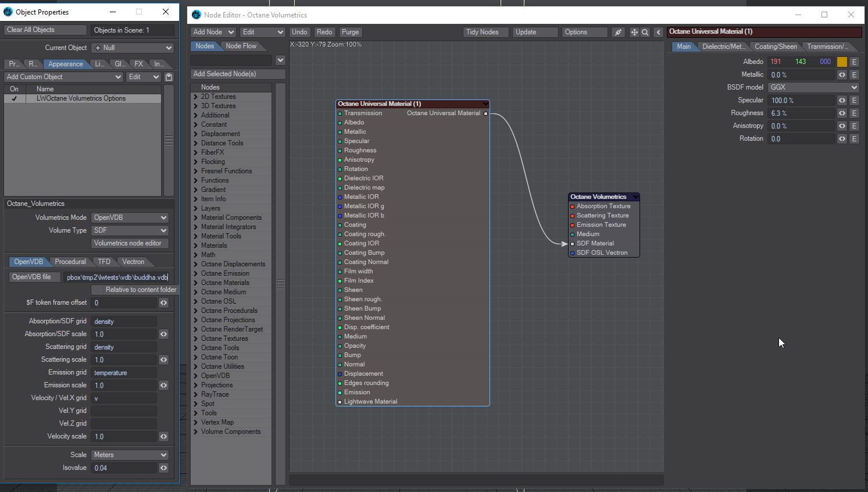The width and height of the screenshot is (868, 492).
Task: Activate the pan view crosshair icon
Action: click(x=634, y=32)
